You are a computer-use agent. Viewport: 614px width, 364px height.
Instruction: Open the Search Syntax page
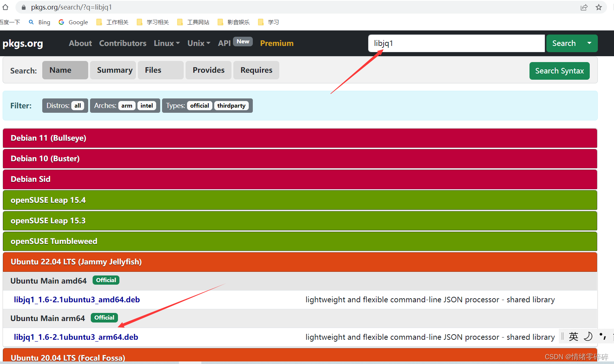559,71
